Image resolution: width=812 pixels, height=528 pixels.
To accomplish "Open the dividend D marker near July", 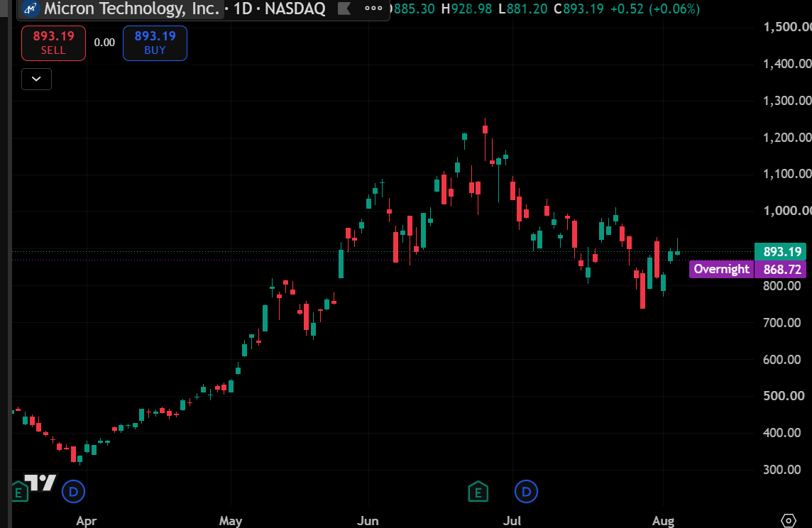I will [526, 492].
